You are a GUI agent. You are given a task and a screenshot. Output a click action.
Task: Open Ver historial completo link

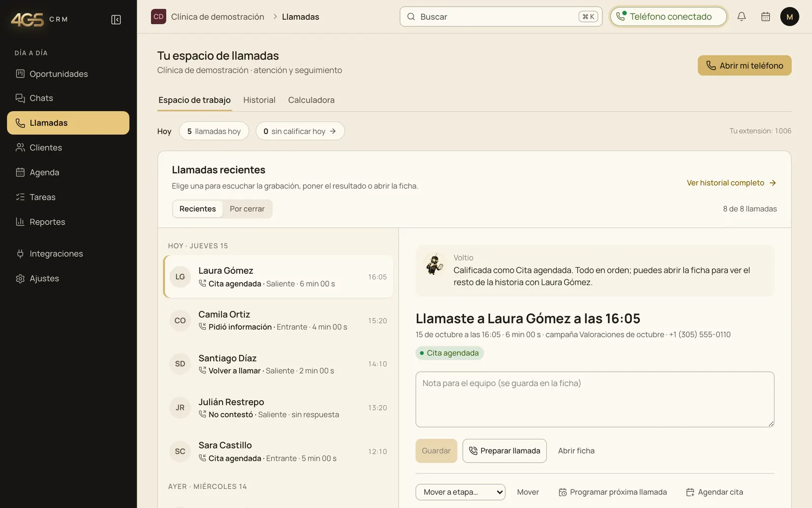(x=731, y=183)
